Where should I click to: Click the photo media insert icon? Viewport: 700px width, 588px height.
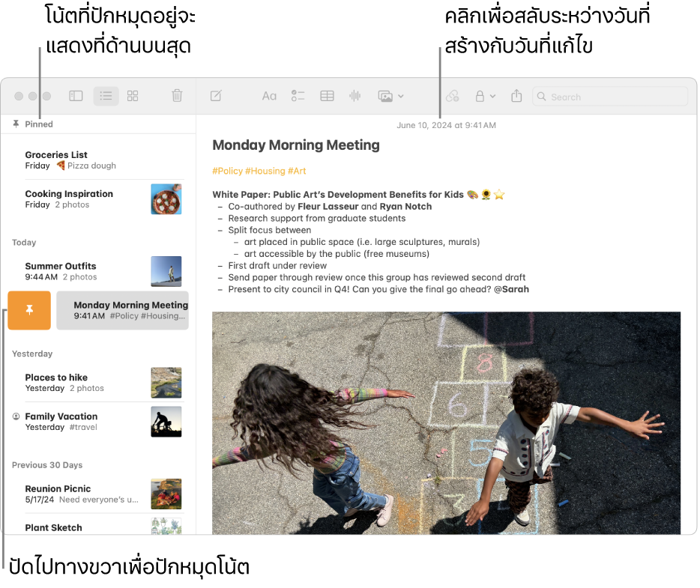[385, 97]
